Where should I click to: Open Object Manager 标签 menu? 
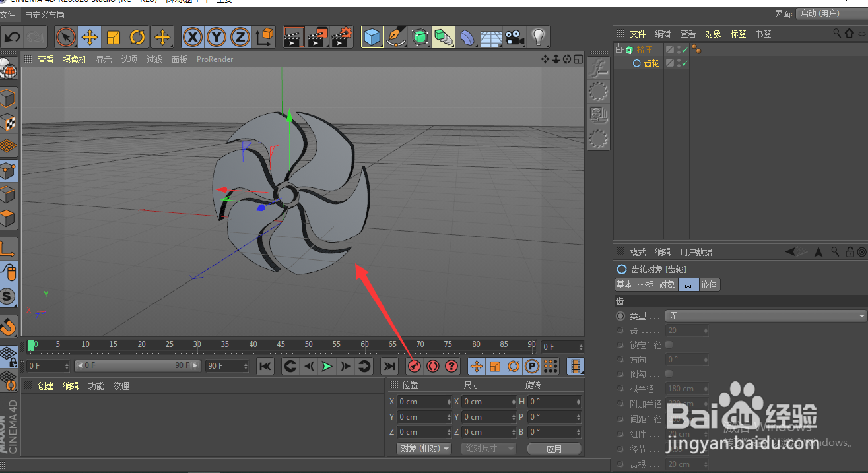(738, 34)
